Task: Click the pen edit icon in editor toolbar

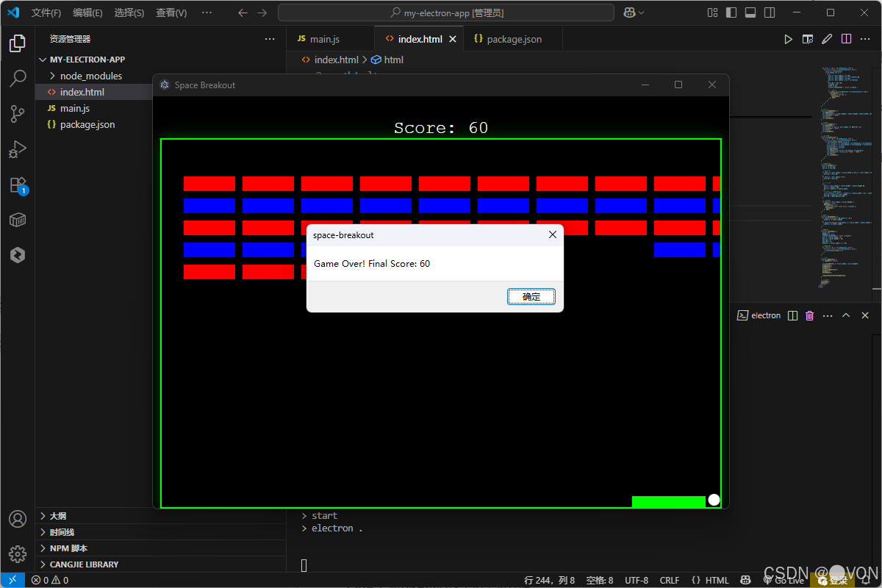Action: 827,39
